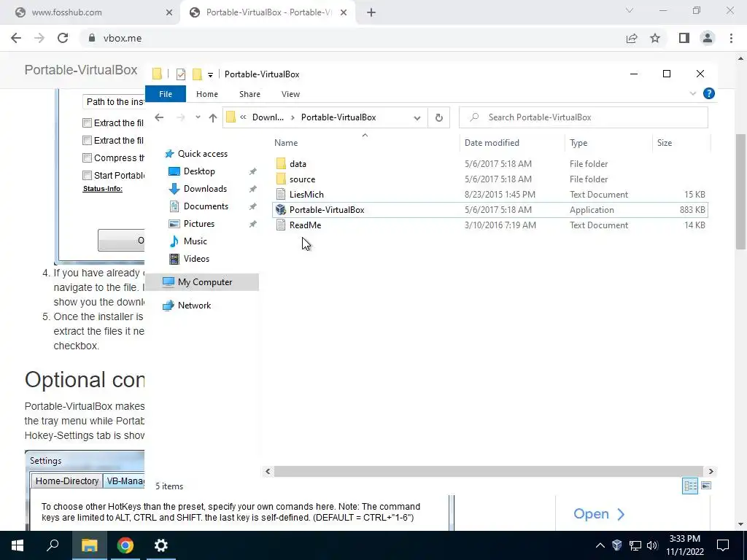Reload the vbox.me page in Chrome
The height and width of the screenshot is (560, 747).
click(x=63, y=38)
